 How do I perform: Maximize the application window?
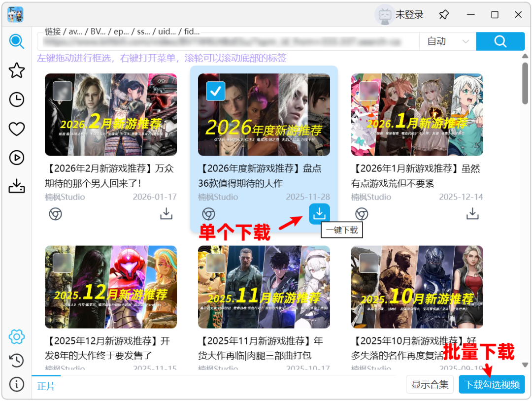point(495,15)
